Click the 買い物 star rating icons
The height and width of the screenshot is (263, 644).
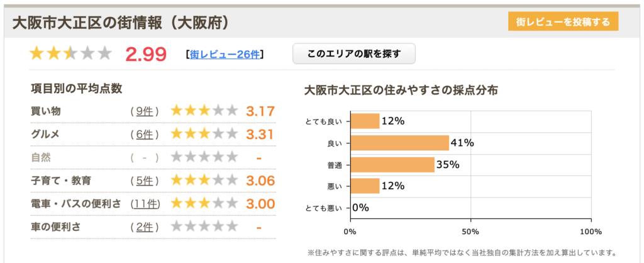(204, 111)
